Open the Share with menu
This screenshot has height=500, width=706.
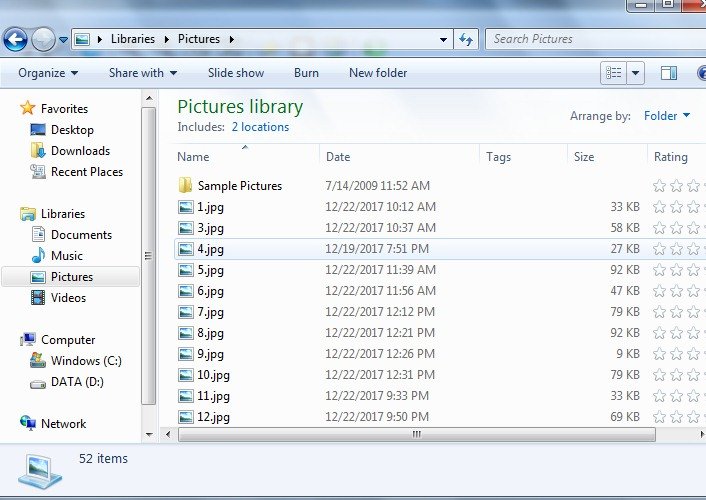(143, 73)
